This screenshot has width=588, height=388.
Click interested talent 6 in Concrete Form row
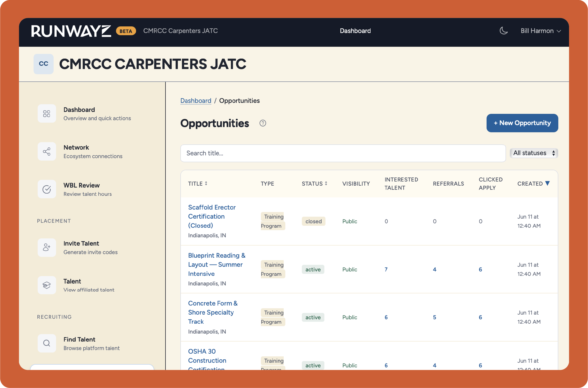pyautogui.click(x=386, y=317)
